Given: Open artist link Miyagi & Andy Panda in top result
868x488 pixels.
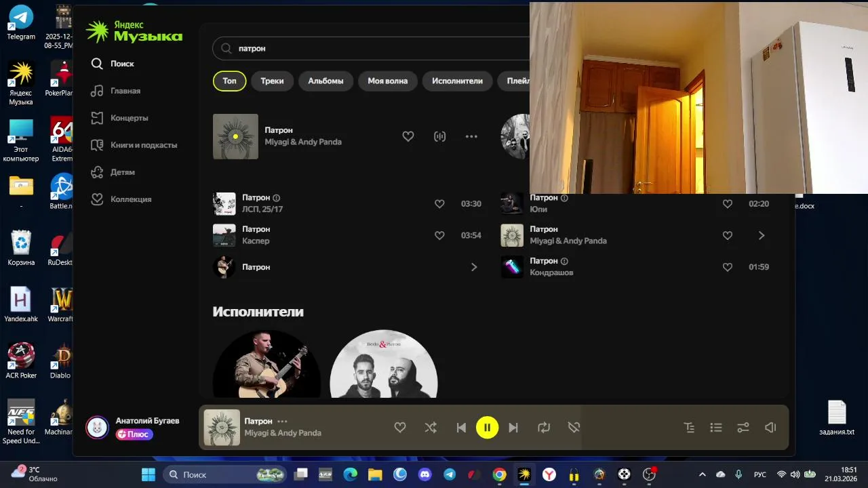Looking at the screenshot, I should pos(303,142).
